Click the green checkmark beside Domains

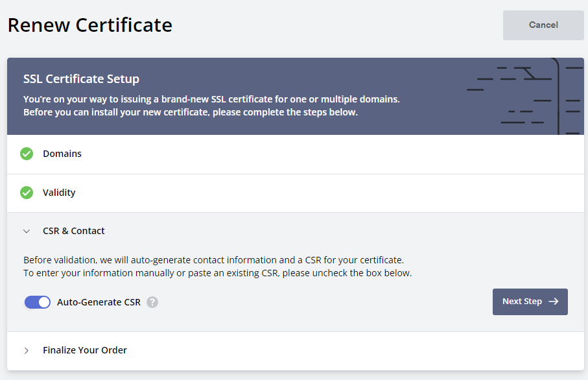27,154
